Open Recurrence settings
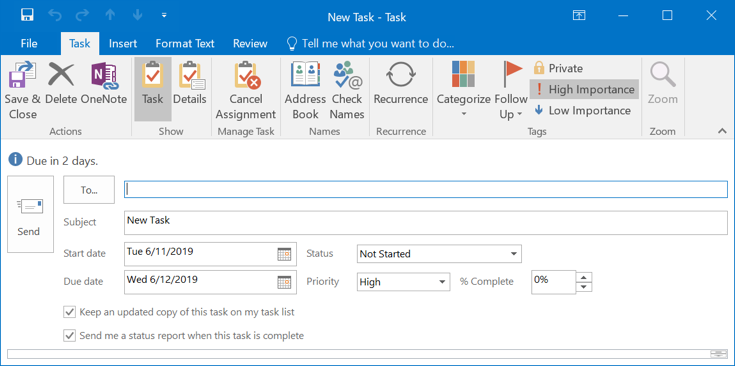This screenshot has height=366, width=735. pyautogui.click(x=401, y=83)
